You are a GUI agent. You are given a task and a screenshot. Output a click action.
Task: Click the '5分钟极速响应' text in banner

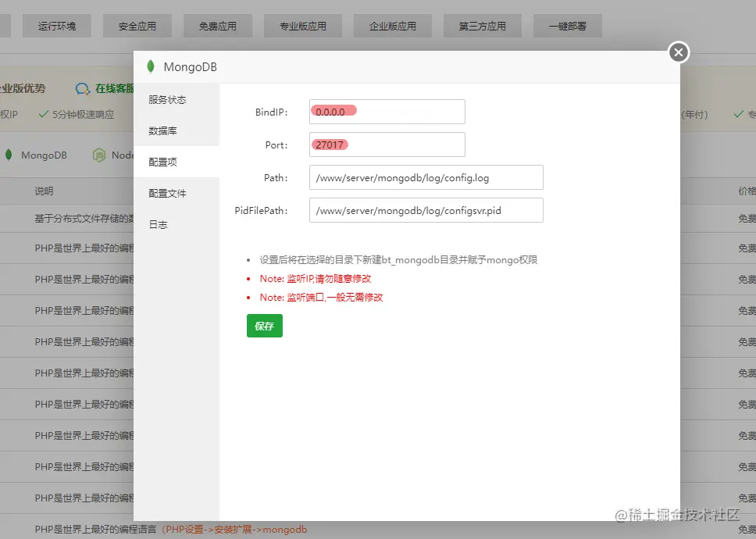point(83,115)
